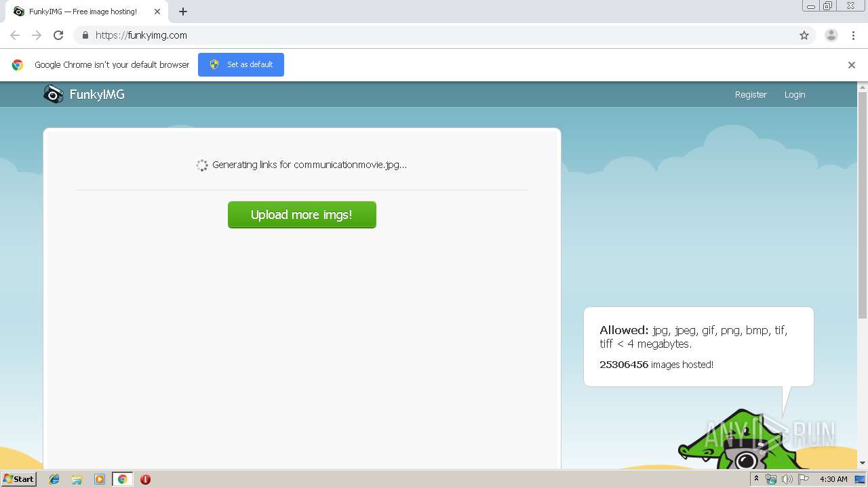868x488 pixels.
Task: Open Windows Media Player from taskbar
Action: (100, 479)
